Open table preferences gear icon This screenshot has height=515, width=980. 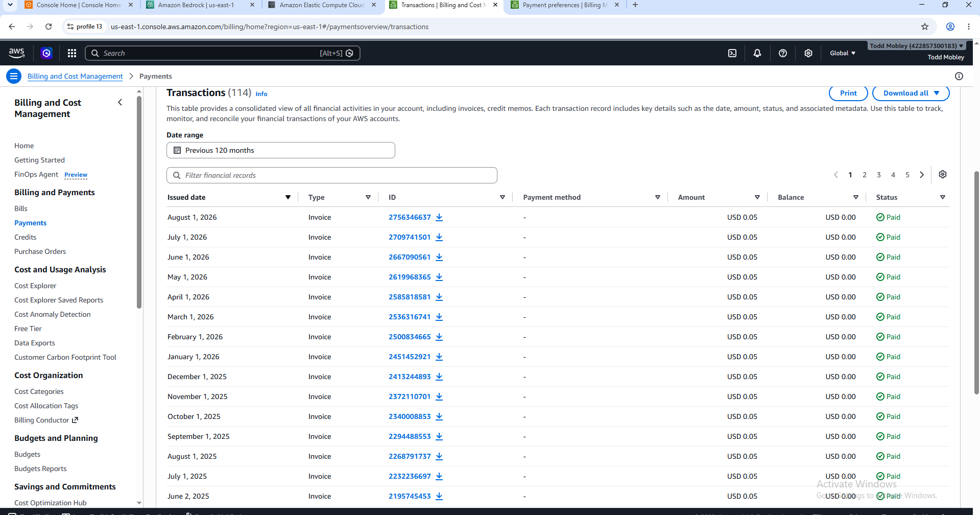(x=943, y=174)
